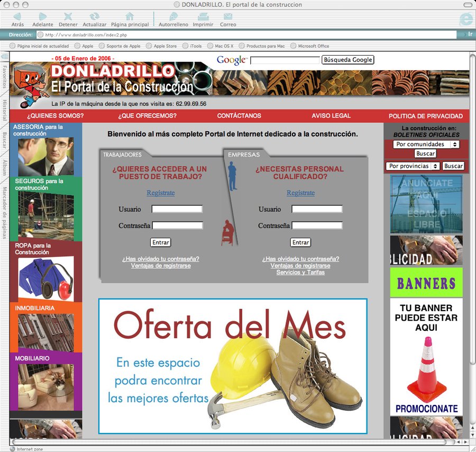This screenshot has height=452, width=476.
Task: Refresh the page with Actualizar icon
Action: click(x=95, y=17)
